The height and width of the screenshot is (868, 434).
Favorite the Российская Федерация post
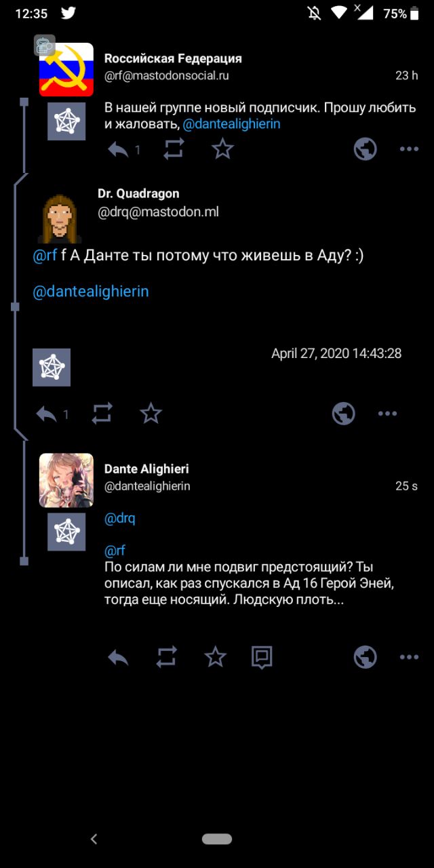click(x=222, y=149)
